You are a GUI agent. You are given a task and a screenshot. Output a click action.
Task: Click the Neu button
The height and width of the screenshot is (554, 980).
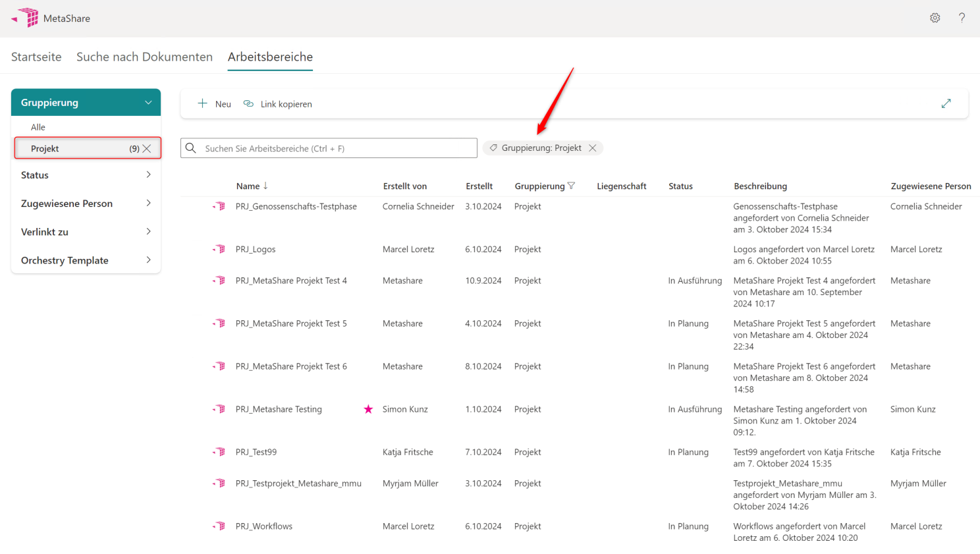(215, 104)
